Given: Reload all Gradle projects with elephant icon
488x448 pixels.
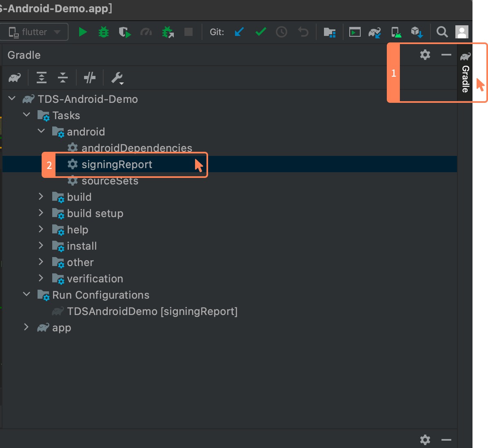Looking at the screenshot, I should pos(14,78).
